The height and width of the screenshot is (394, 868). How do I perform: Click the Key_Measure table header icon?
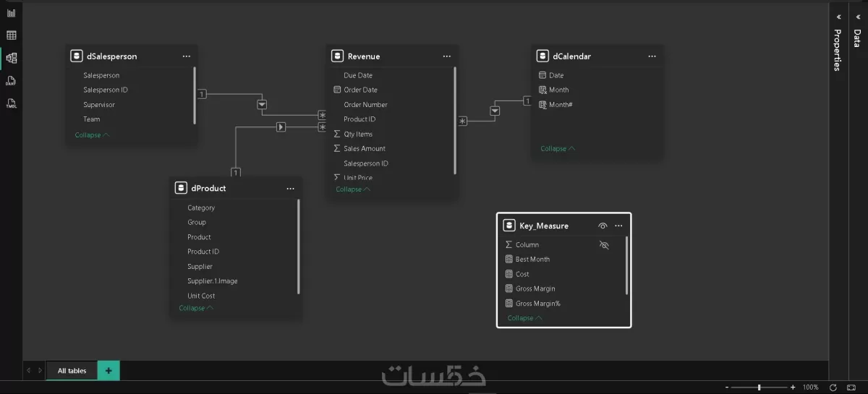pos(509,226)
